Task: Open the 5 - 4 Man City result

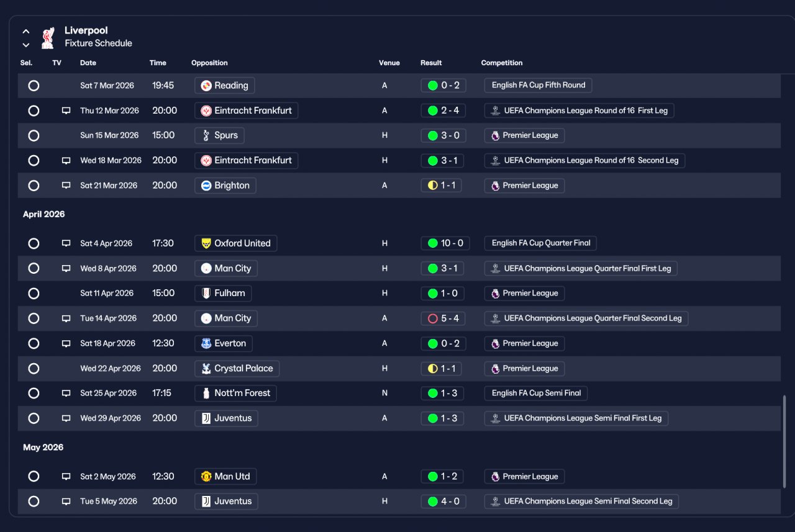Action: 443,318
